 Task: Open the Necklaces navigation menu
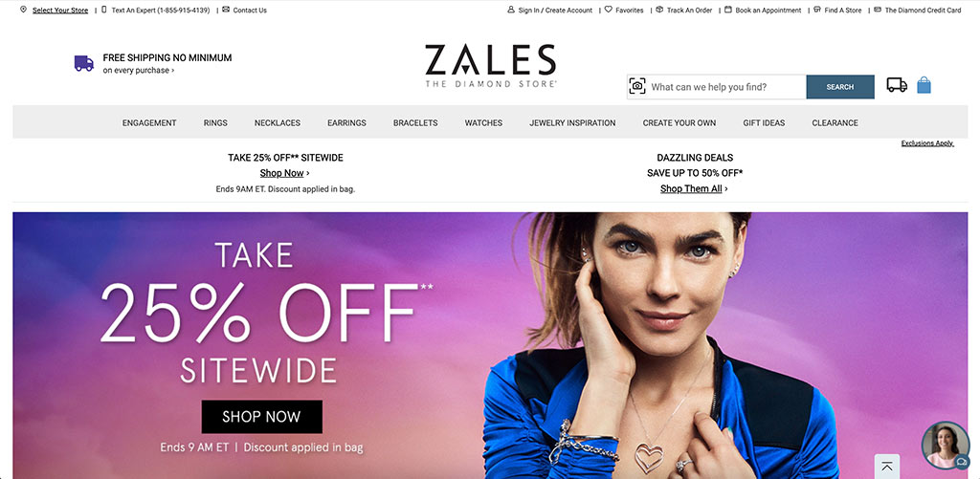pyautogui.click(x=278, y=122)
